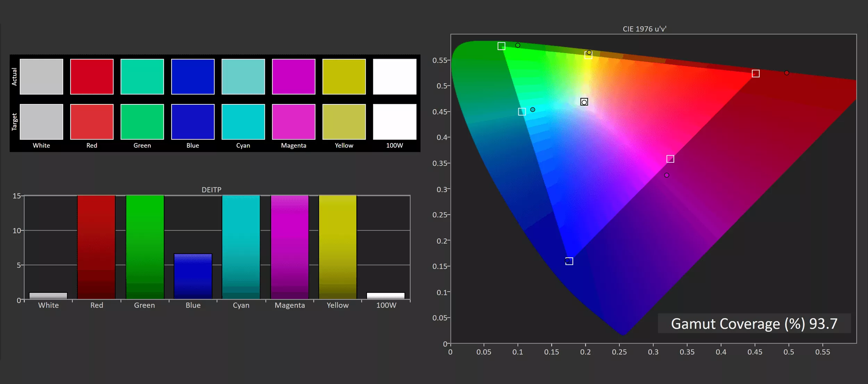Image resolution: width=868 pixels, height=384 pixels.
Task: Select the Target Magenta swatch
Action: click(x=293, y=122)
